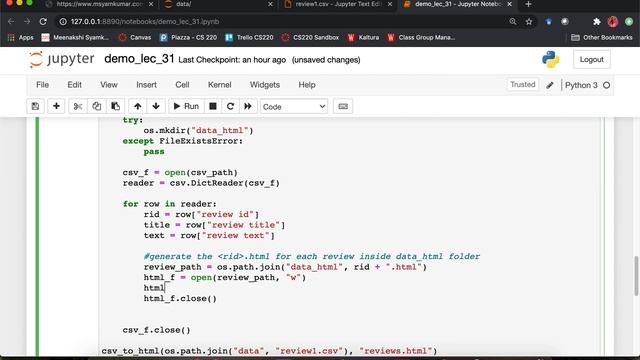640x360 pixels.
Task: Move selected cell up arrow
Action: click(138, 106)
